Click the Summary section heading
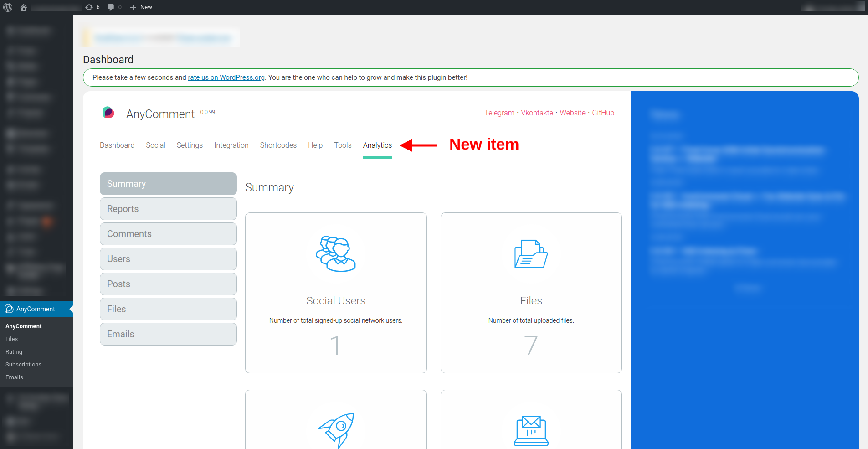Screen dimensions: 868x449 pos(269,187)
